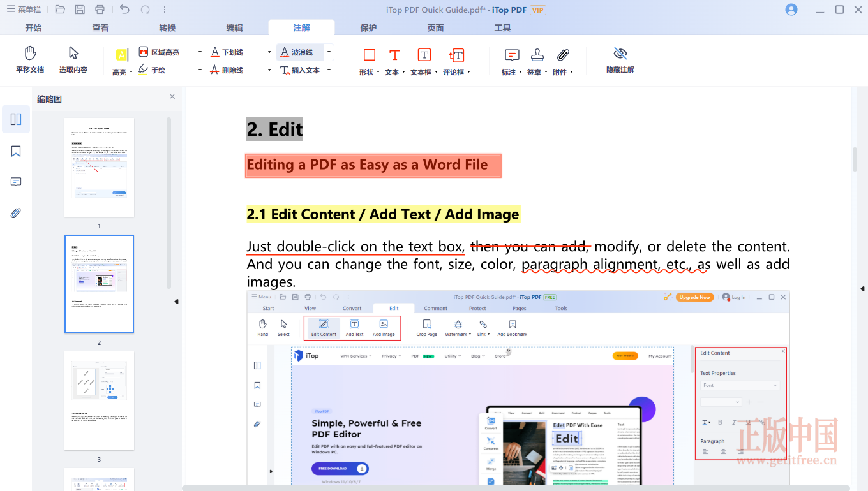This screenshot has width=868, height=491.
Task: Switch to the 开始 tab
Action: pos(33,27)
